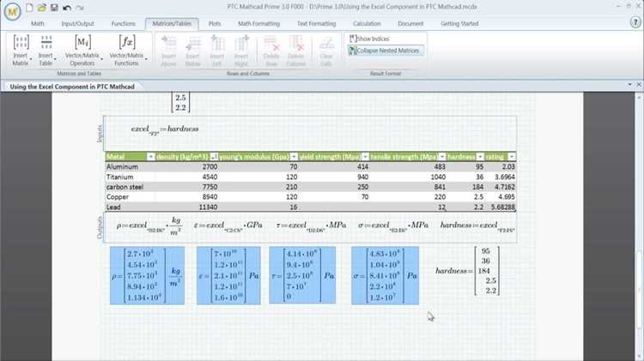Select the document tab 'Using the Excel Component'
The width and height of the screenshot is (644, 361).
[x=72, y=87]
